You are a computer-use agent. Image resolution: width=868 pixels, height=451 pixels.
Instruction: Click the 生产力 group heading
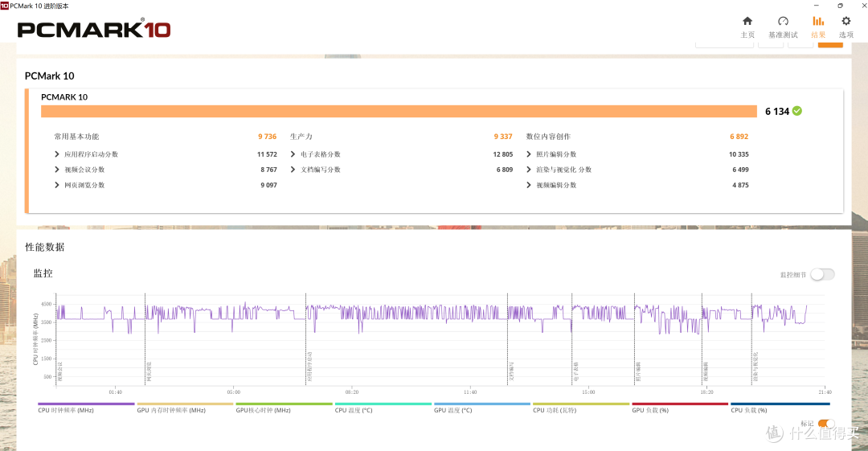click(x=301, y=137)
